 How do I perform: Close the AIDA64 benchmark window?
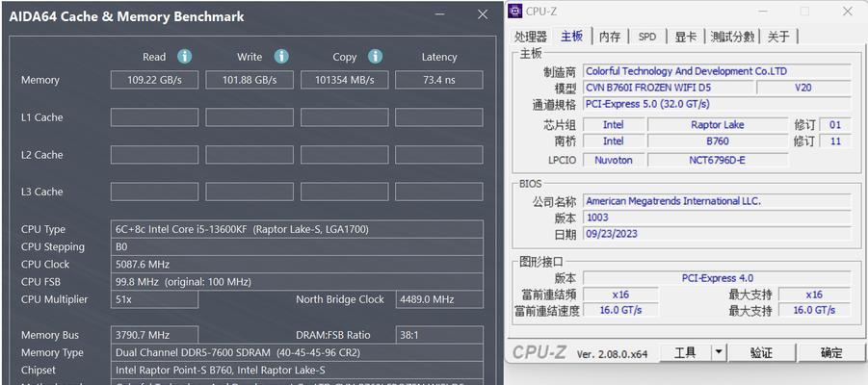(483, 15)
